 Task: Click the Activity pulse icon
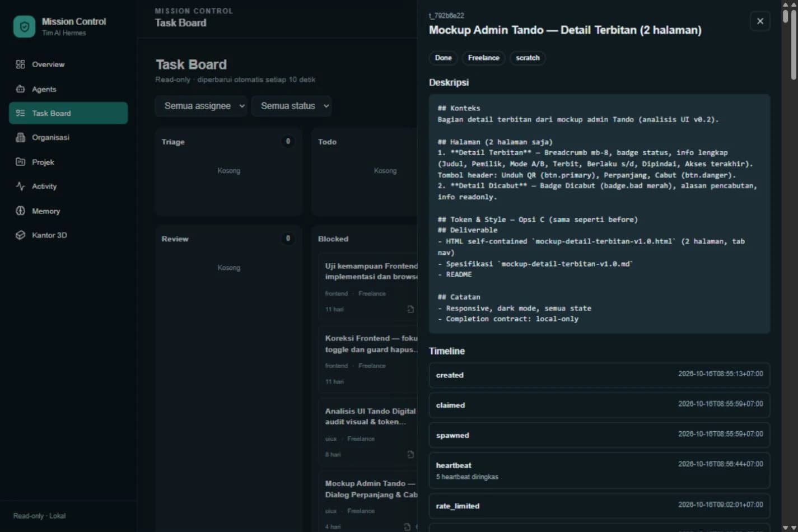(x=21, y=186)
